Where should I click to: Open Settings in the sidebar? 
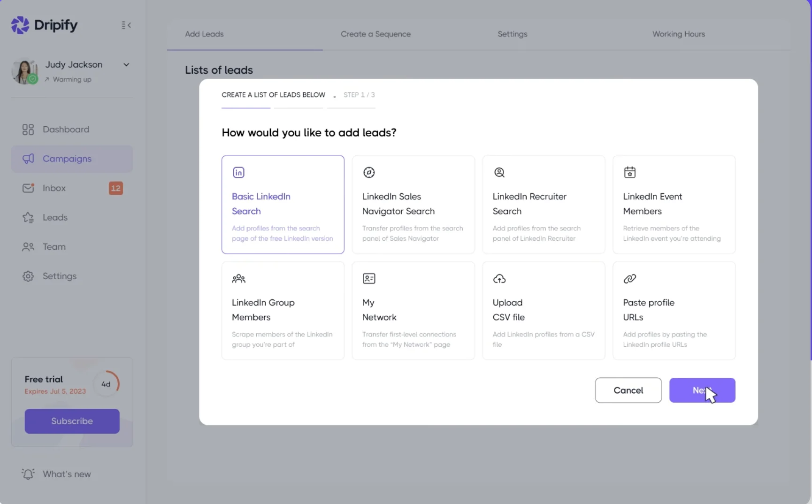tap(72, 276)
